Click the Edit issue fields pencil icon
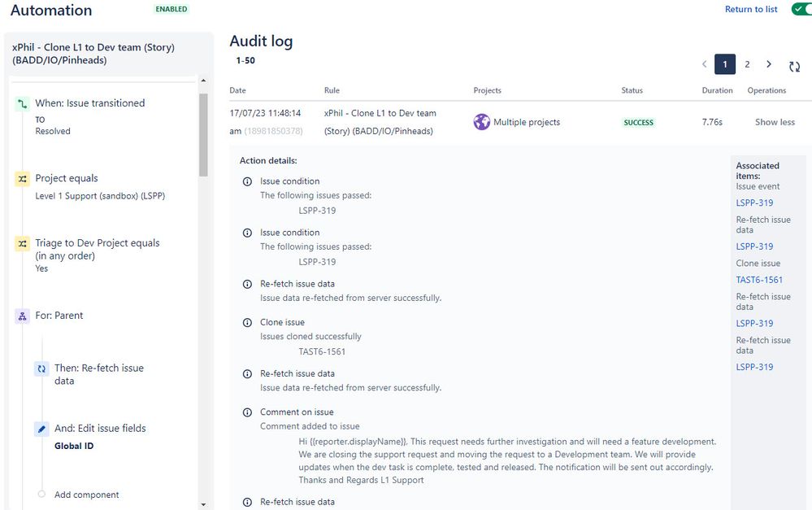The image size is (812, 510). click(x=41, y=429)
